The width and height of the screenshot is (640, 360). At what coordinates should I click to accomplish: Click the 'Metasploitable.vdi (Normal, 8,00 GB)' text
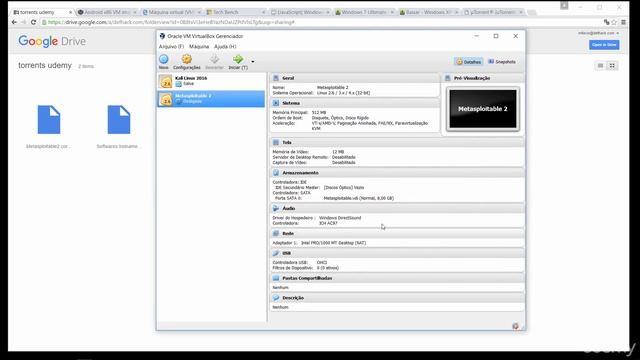pyautogui.click(x=359, y=198)
